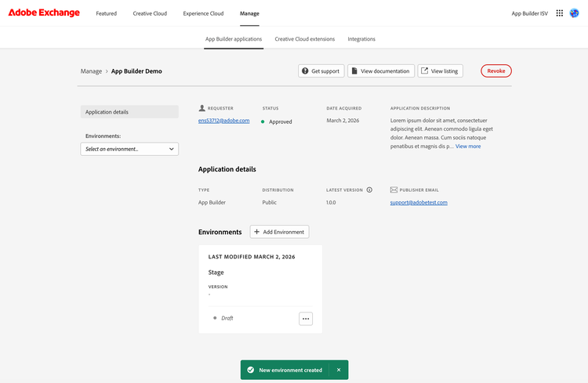The width and height of the screenshot is (588, 383).
Task: Click the Adobe Exchange logo
Action: point(44,13)
